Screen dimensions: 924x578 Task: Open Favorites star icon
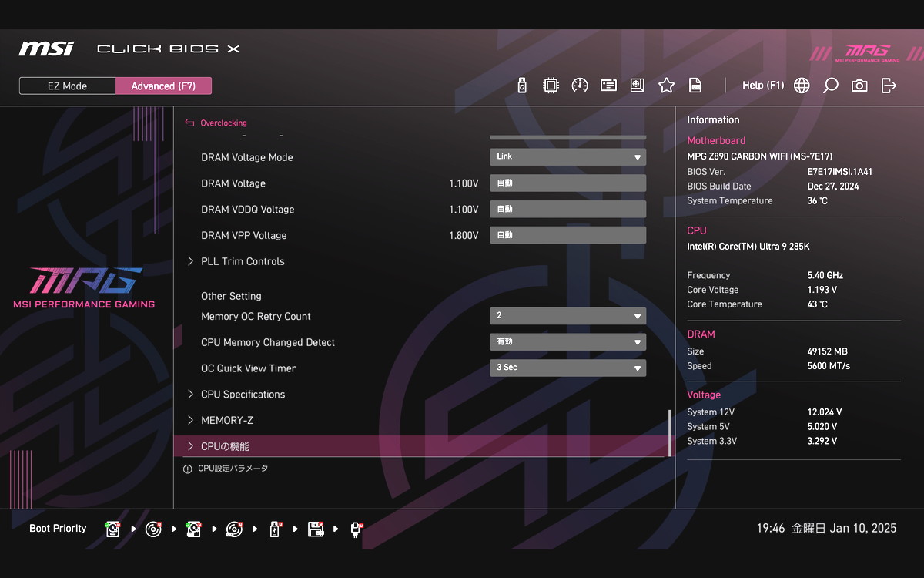pos(667,86)
